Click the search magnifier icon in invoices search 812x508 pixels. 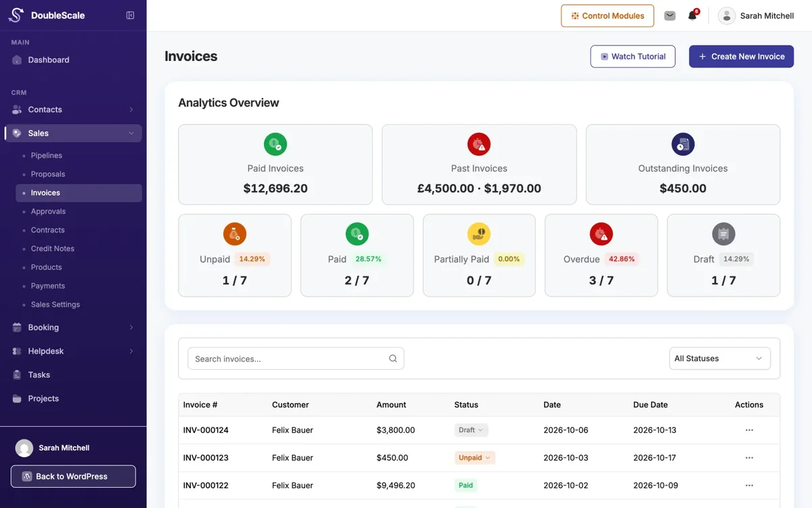pyautogui.click(x=393, y=359)
